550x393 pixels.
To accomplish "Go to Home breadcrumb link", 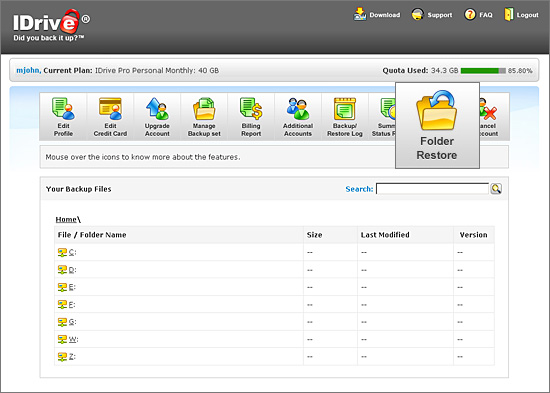I will 66,219.
